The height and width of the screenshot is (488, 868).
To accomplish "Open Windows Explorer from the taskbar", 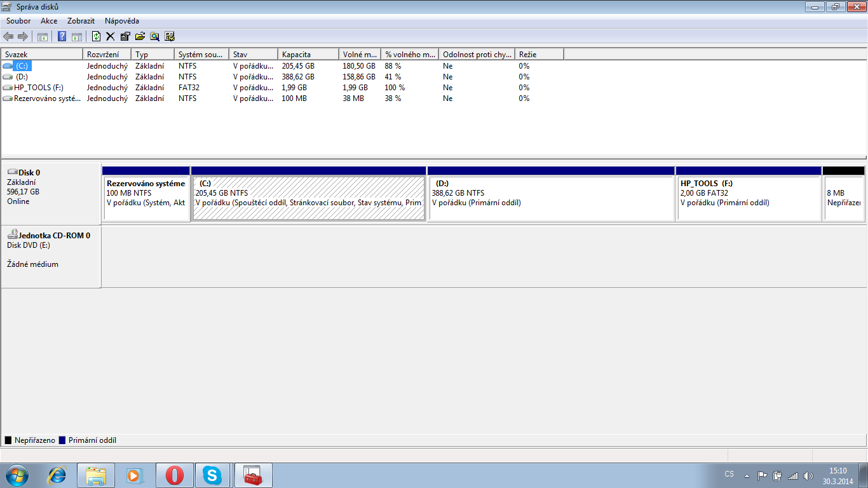I will [96, 475].
